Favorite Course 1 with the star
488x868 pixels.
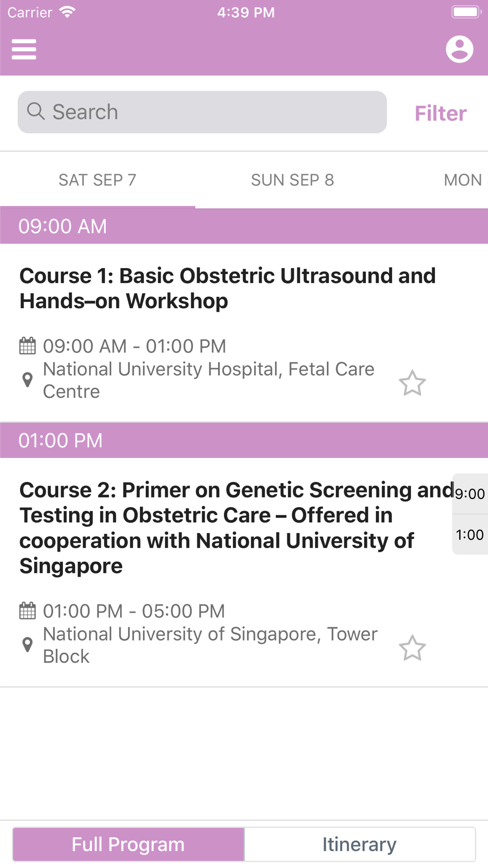tap(412, 383)
